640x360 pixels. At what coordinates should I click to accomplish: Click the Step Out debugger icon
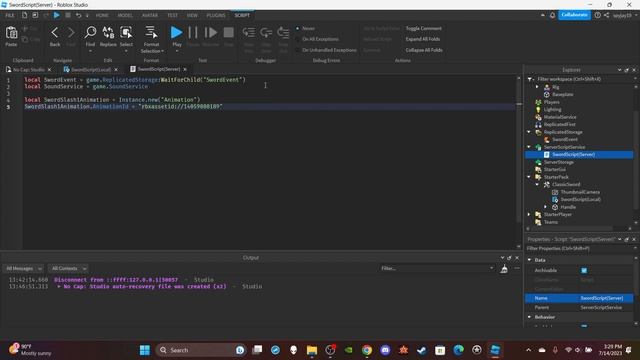click(283, 33)
